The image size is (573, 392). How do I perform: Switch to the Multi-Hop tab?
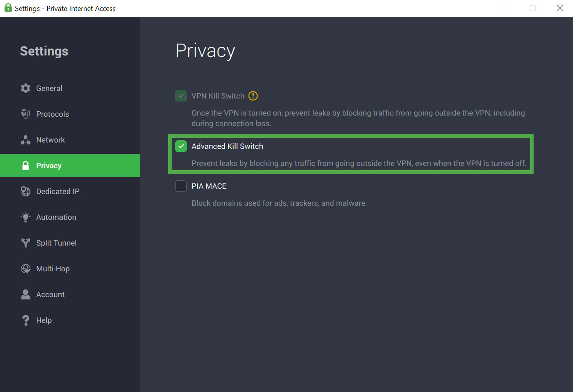click(70, 269)
